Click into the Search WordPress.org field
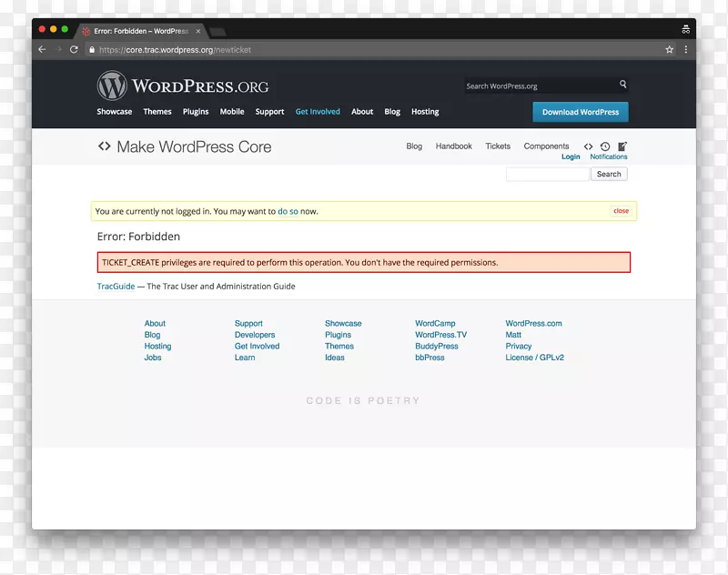The width and height of the screenshot is (728, 575). tap(539, 86)
